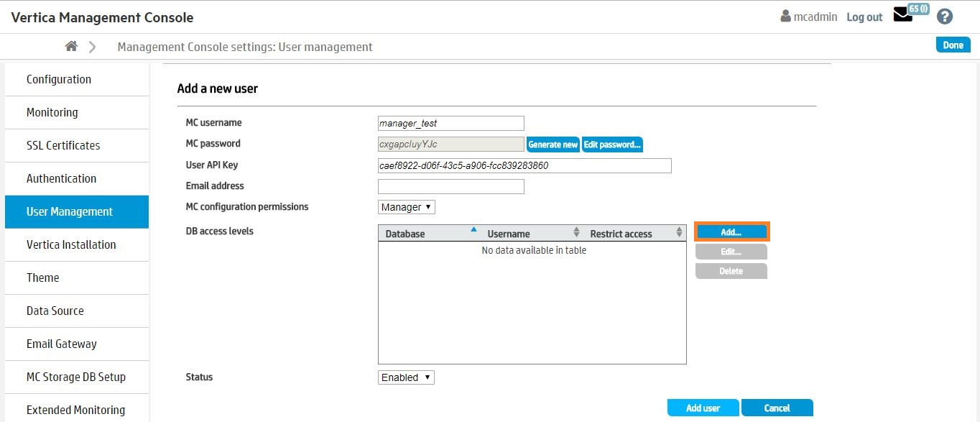Image resolution: width=980 pixels, height=422 pixels.
Task: Open the envelope messages icon
Action: pos(902,16)
